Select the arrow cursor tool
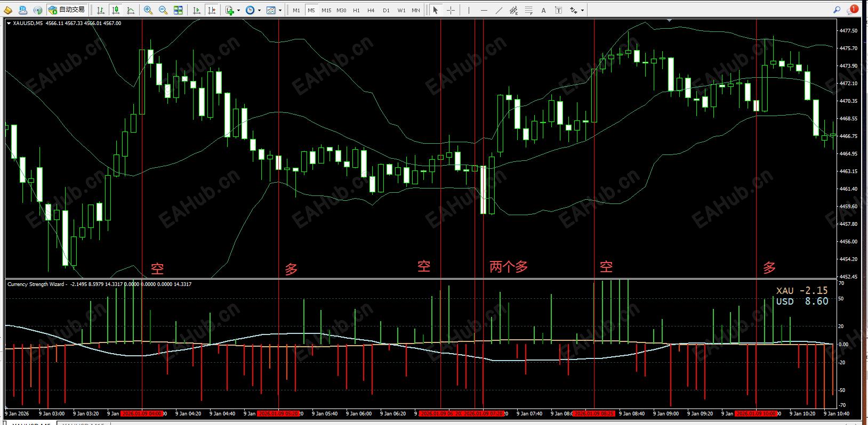The height and width of the screenshot is (425, 868). 436,10
